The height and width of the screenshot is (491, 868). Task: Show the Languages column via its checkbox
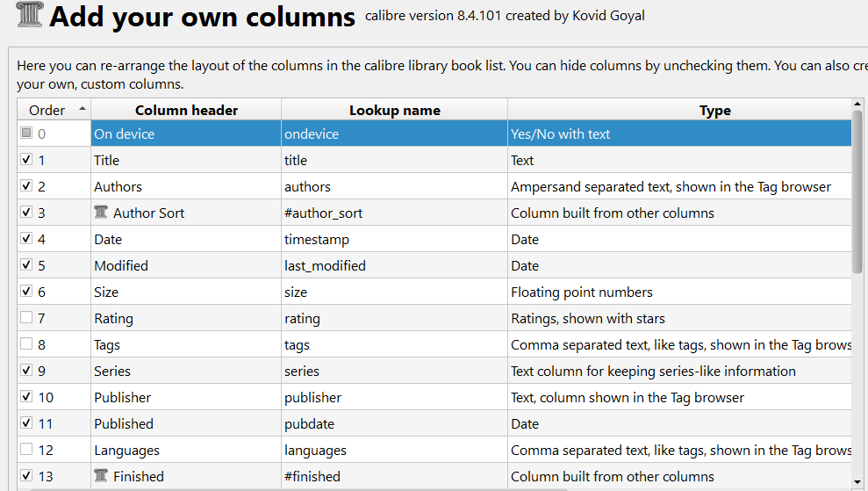[x=26, y=449]
